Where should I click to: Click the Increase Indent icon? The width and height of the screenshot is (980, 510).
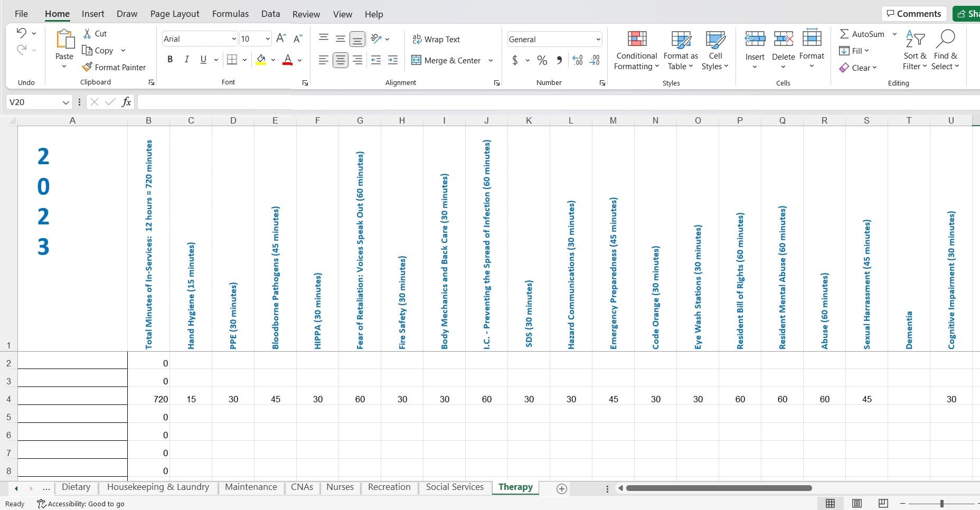[393, 60]
